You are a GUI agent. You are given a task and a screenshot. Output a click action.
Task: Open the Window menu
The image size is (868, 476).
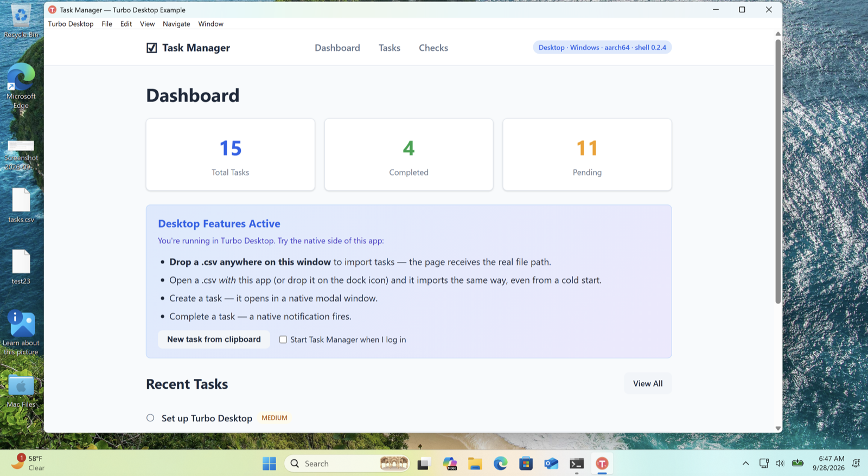(x=210, y=24)
